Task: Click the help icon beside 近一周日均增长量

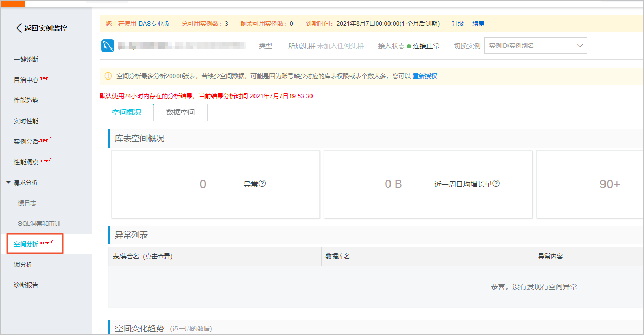Action: (x=496, y=183)
